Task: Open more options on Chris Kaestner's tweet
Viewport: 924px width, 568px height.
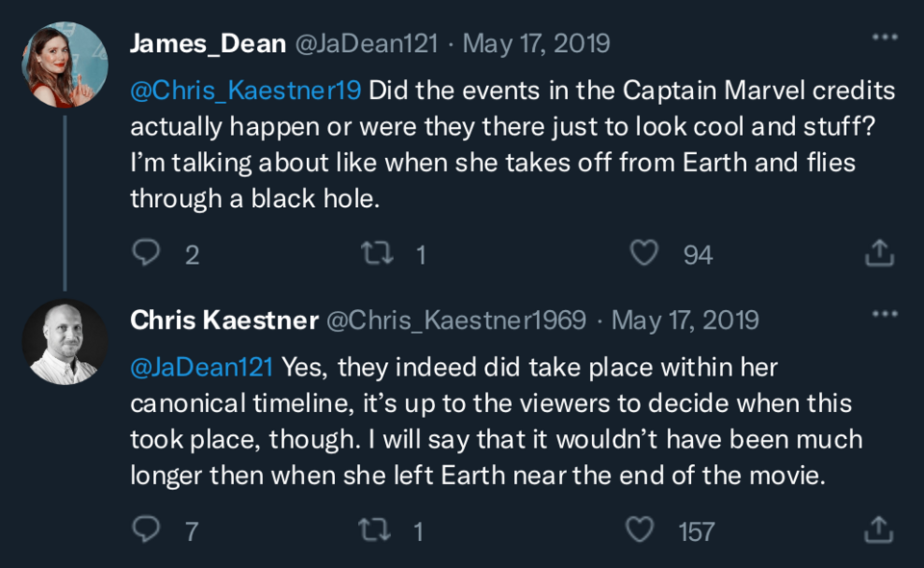Action: point(884,315)
